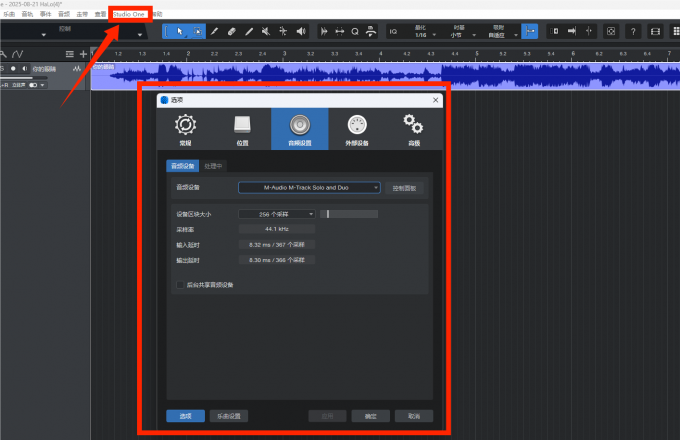The width and height of the screenshot is (680, 440).
Task: Close the options dialog with X
Action: [435, 100]
